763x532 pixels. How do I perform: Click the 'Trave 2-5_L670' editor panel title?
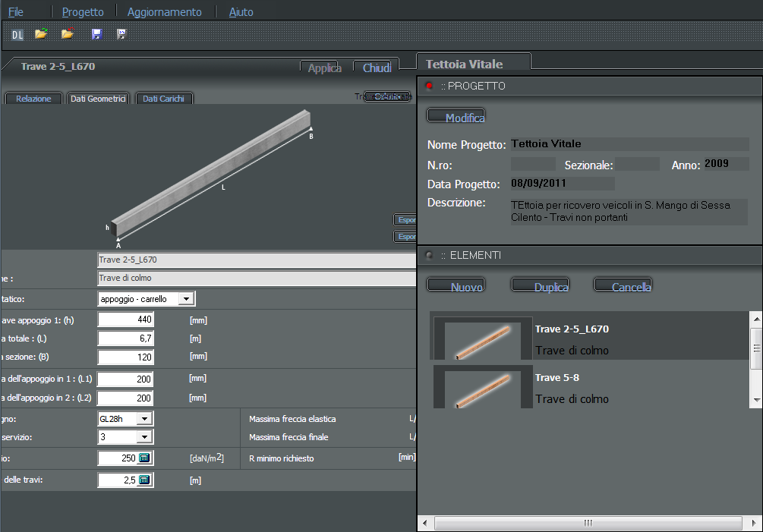point(58,67)
